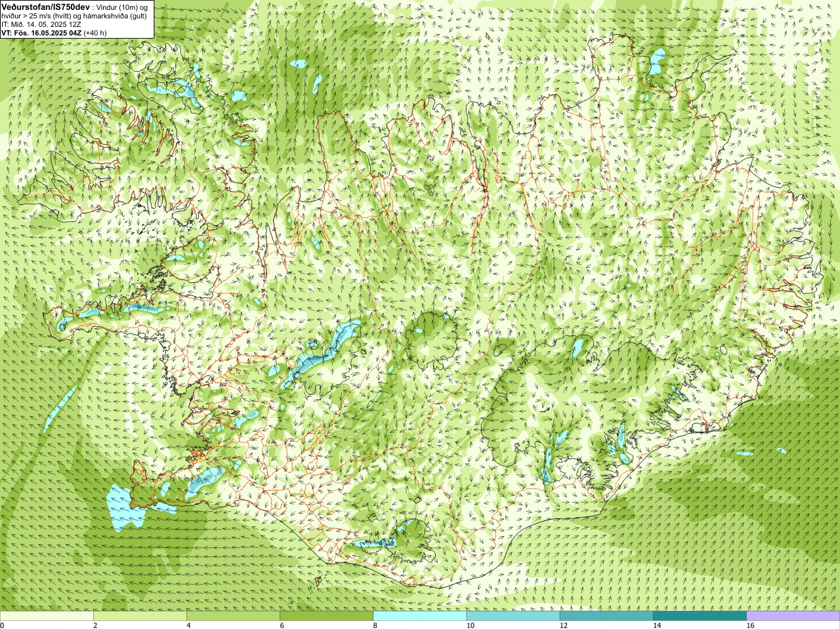Click the legend scale label "14"
This screenshot has width=840, height=630.
(657, 625)
